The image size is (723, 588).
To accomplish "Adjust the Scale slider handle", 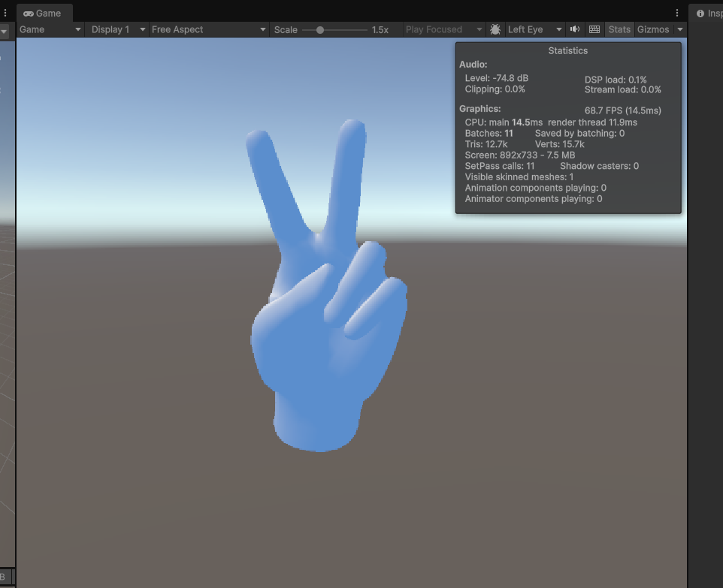I will [x=320, y=30].
